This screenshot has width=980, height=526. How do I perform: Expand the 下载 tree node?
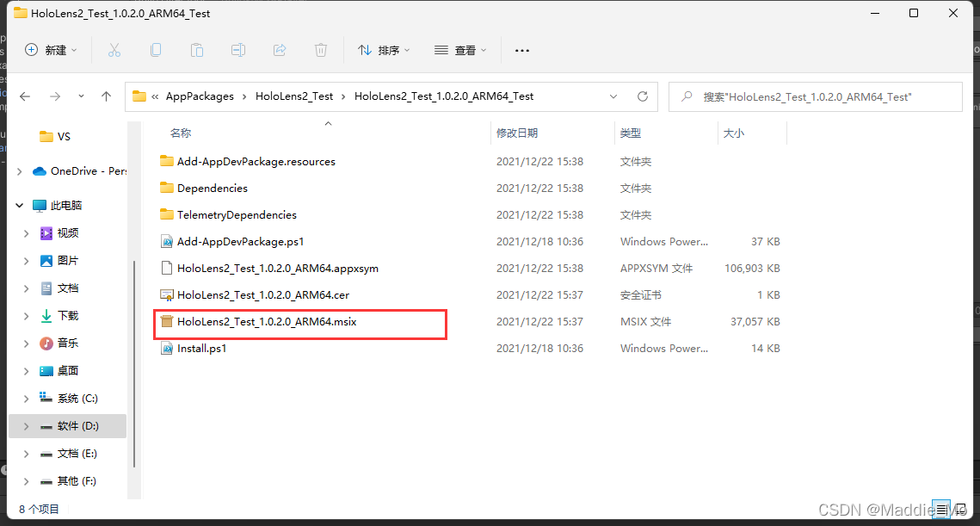pos(27,316)
